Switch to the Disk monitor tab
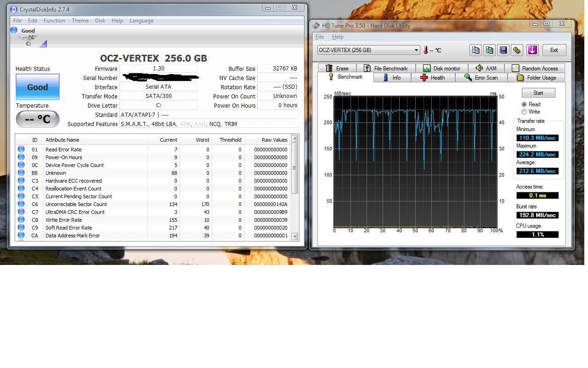The height and width of the screenshot is (368, 588). click(442, 68)
